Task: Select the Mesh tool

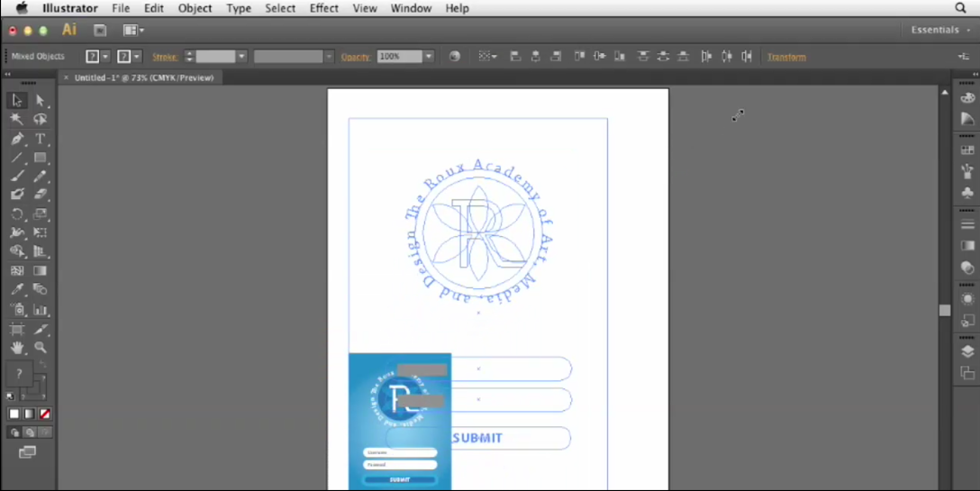Action: point(17,271)
